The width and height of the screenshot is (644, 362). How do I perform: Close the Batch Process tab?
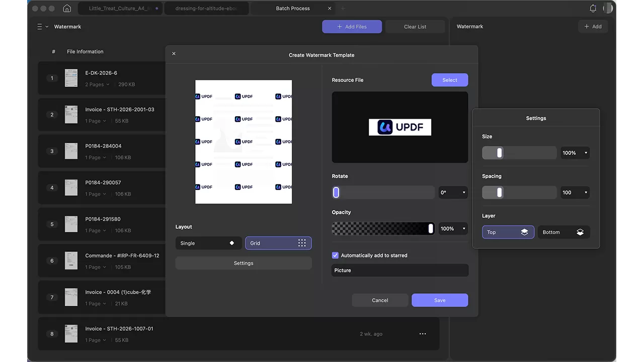(x=330, y=9)
